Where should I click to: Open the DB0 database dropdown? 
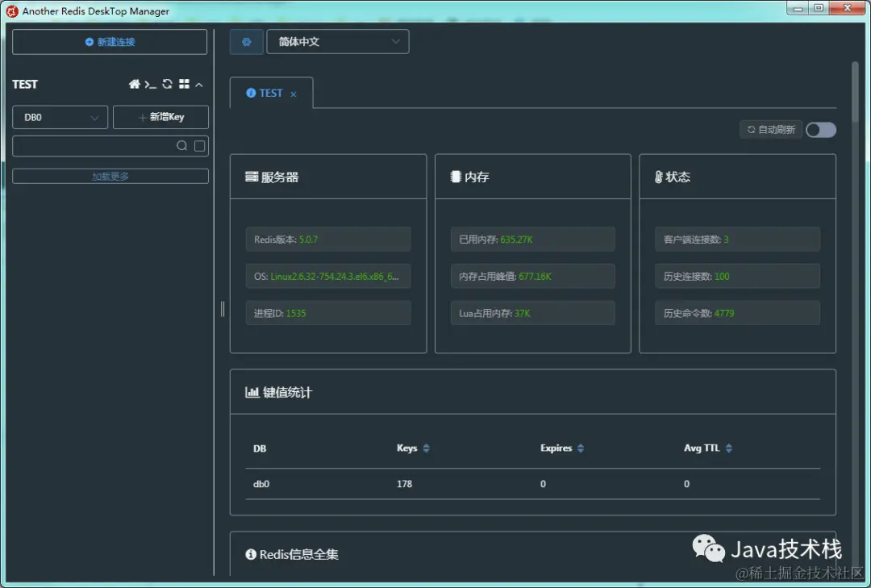60,117
